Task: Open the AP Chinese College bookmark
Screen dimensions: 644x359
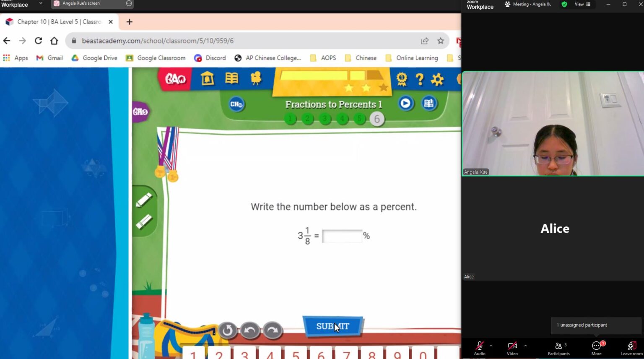Action: 267,58
